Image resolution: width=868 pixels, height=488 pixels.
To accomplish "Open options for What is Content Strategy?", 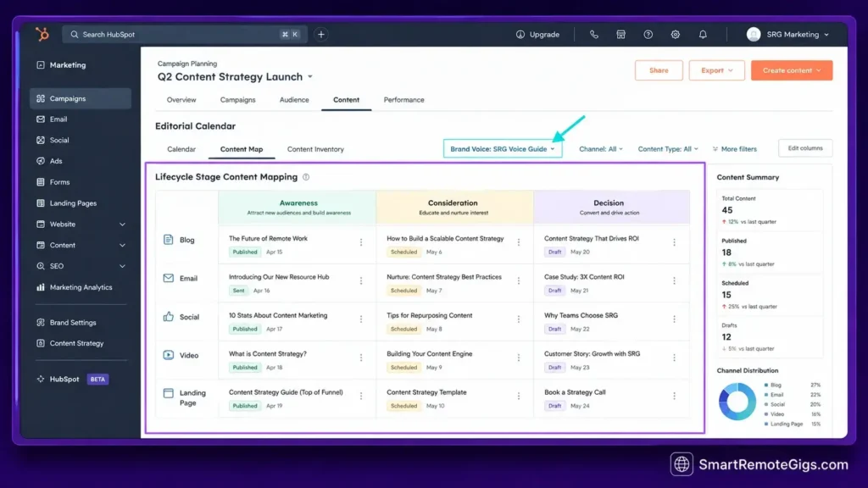I will [361, 358].
